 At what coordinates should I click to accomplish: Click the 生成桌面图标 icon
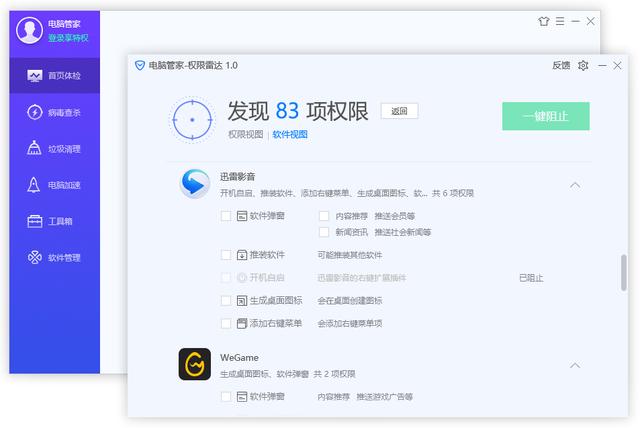(x=242, y=301)
